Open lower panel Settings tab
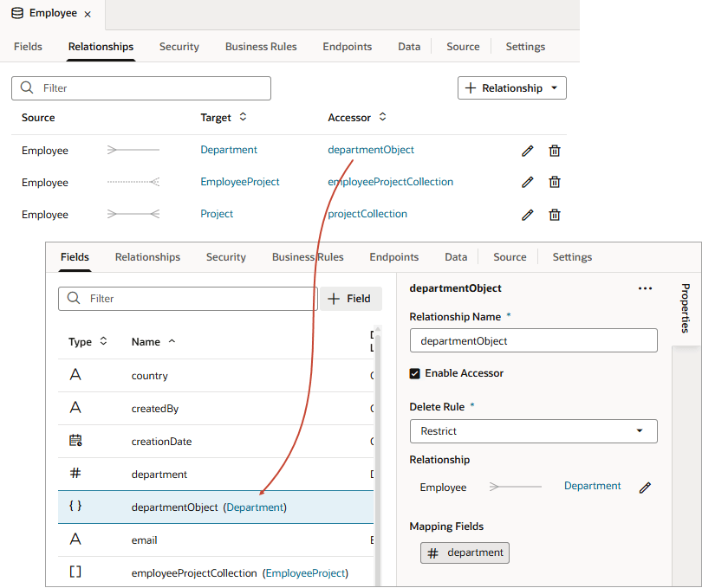702x588 pixels. pos(572,257)
